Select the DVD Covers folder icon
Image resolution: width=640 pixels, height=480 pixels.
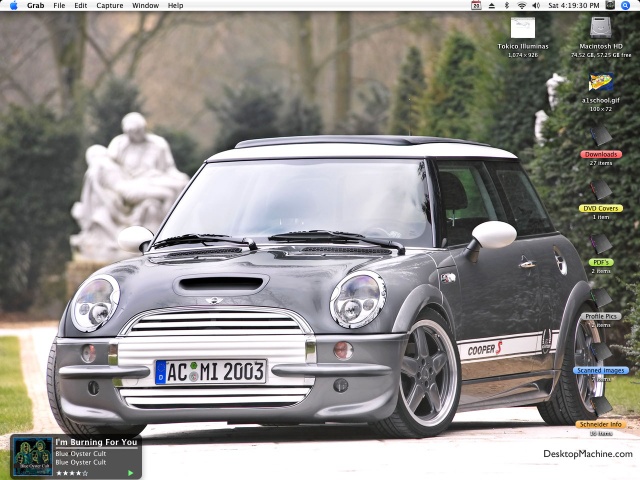click(601, 190)
